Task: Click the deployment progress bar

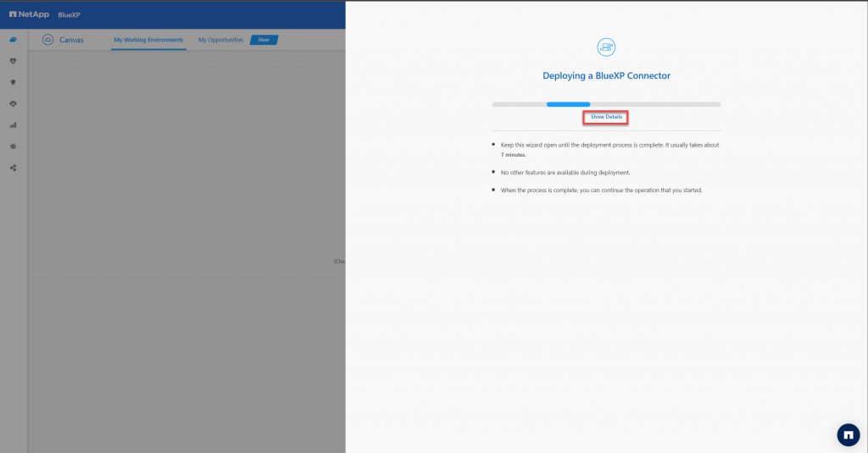Action: coord(606,104)
